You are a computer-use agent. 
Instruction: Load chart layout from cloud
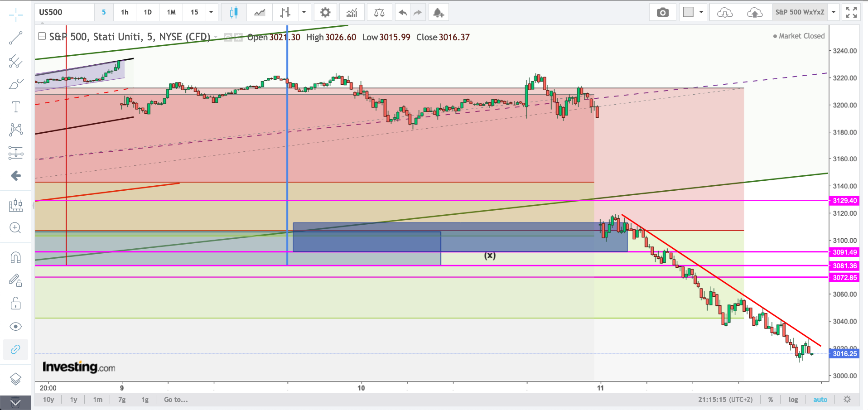point(725,12)
